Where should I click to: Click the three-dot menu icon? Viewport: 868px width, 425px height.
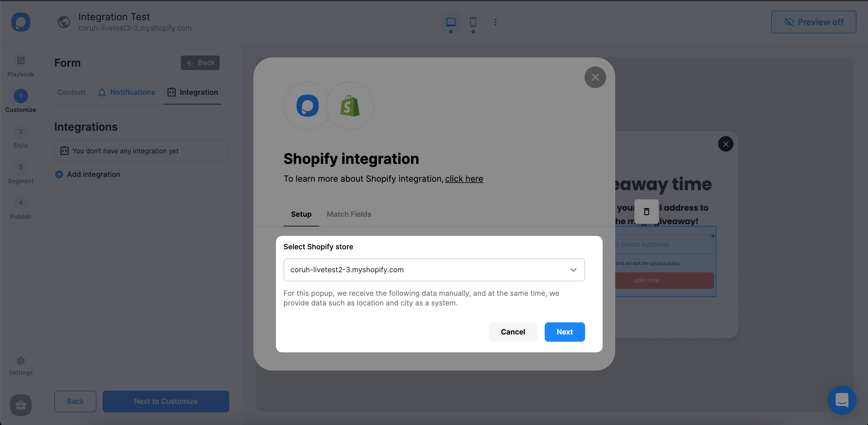(x=496, y=21)
